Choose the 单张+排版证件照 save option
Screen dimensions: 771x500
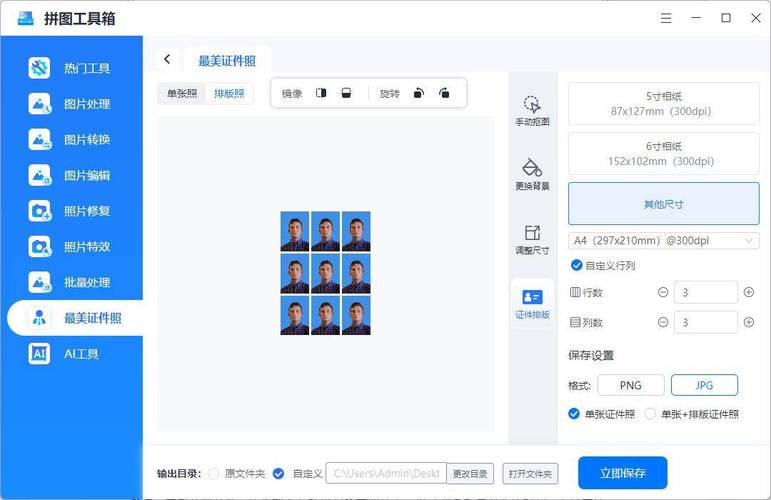tap(650, 414)
